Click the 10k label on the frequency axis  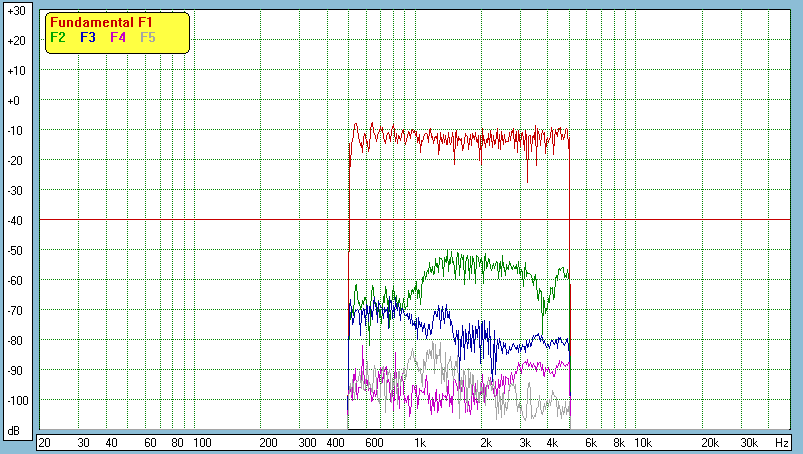pyautogui.click(x=643, y=442)
